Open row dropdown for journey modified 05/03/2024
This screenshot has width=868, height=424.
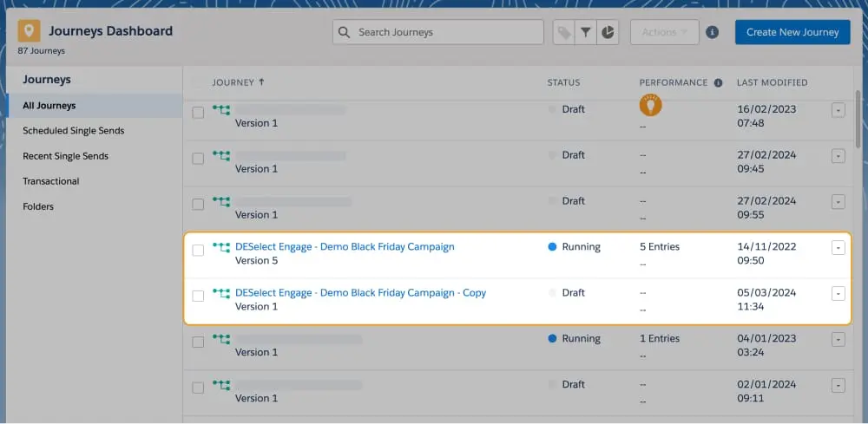(838, 294)
